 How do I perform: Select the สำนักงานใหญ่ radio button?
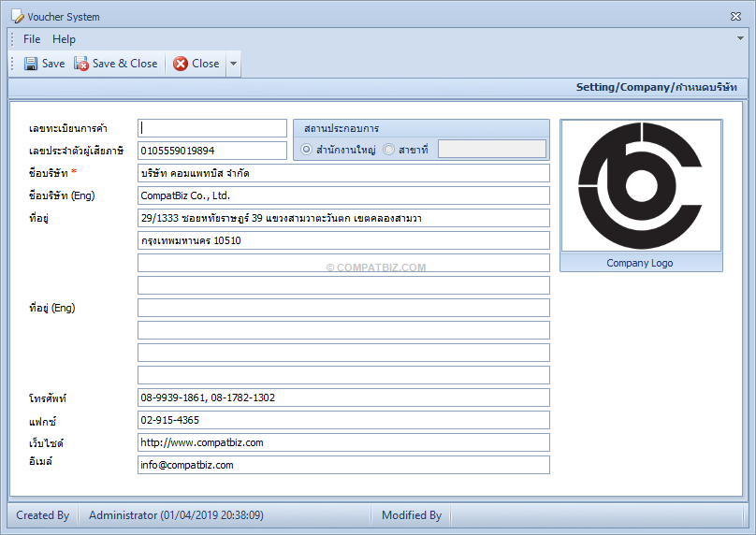(x=306, y=150)
